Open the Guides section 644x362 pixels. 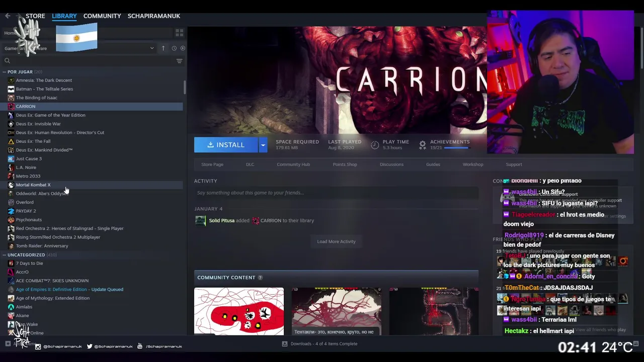pyautogui.click(x=433, y=164)
